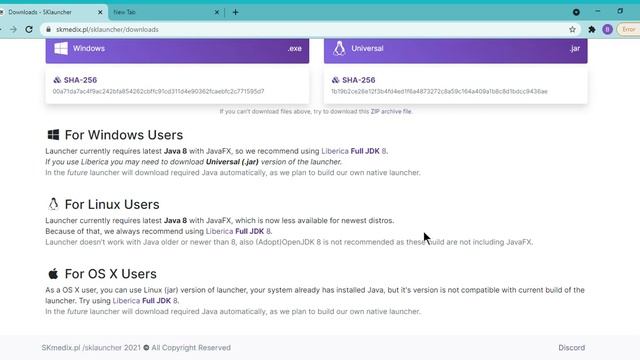640x360 pixels.
Task: Close the Downloads - SKlauncher tab
Action: (100, 12)
